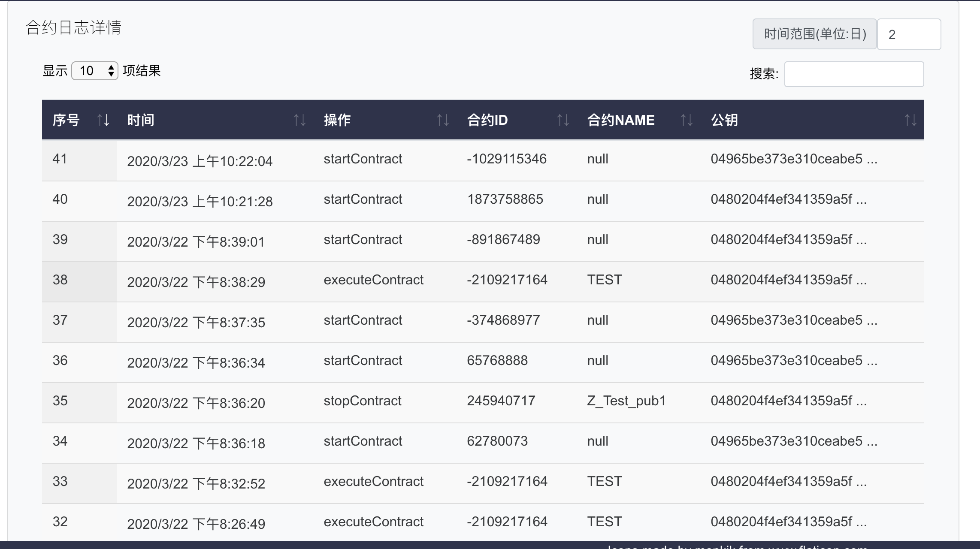Click the 时间范围 day value field
980x549 pixels.
tap(909, 34)
